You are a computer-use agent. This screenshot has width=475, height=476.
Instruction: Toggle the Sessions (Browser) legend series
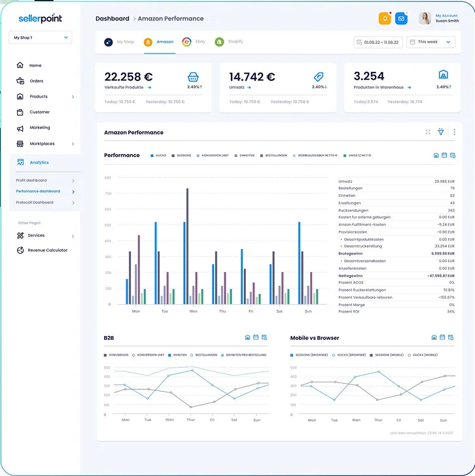tap(309, 355)
